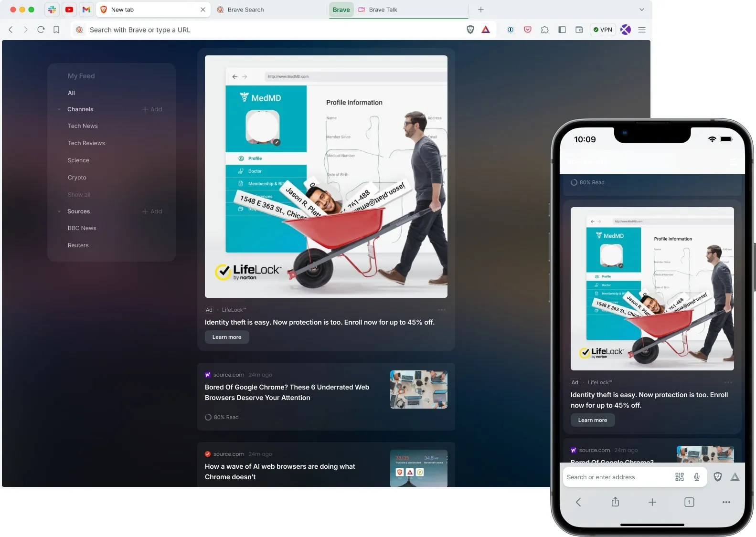The width and height of the screenshot is (756, 537).
Task: Add a new source with Add
Action: pyautogui.click(x=152, y=211)
